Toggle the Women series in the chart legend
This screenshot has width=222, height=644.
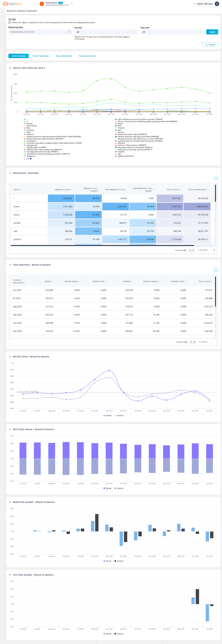pyautogui.click(x=120, y=132)
